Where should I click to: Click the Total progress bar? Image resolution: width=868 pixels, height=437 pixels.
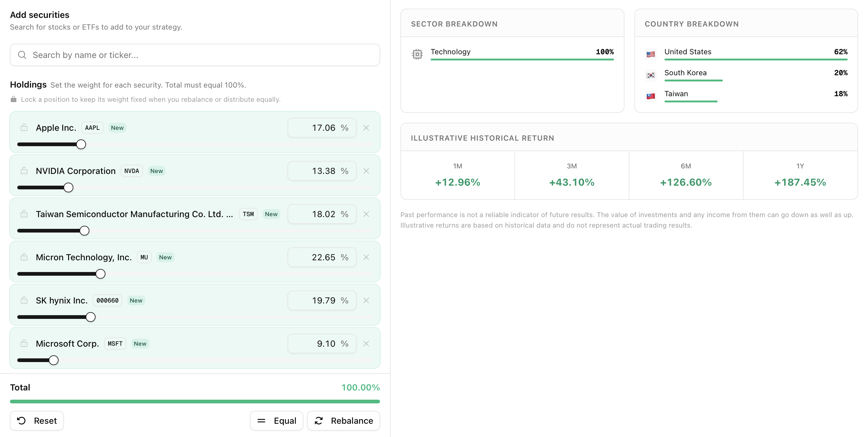[x=195, y=402]
